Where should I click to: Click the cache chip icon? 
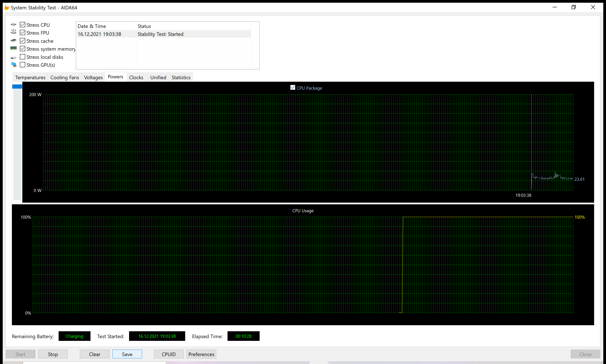click(x=14, y=40)
